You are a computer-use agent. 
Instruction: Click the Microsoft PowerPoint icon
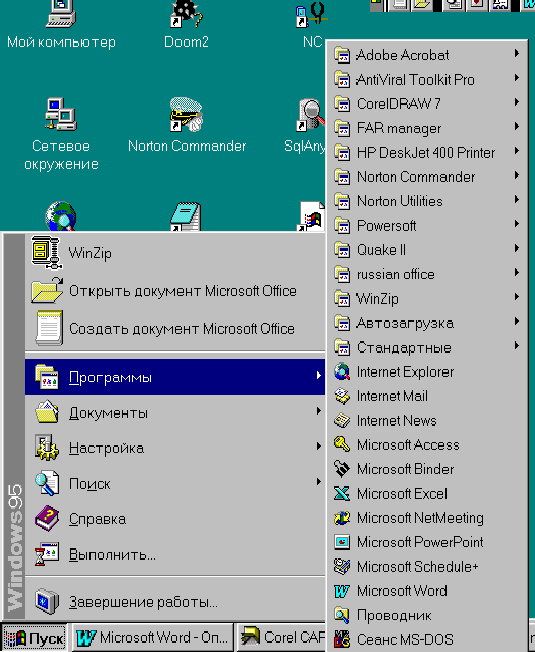342,542
